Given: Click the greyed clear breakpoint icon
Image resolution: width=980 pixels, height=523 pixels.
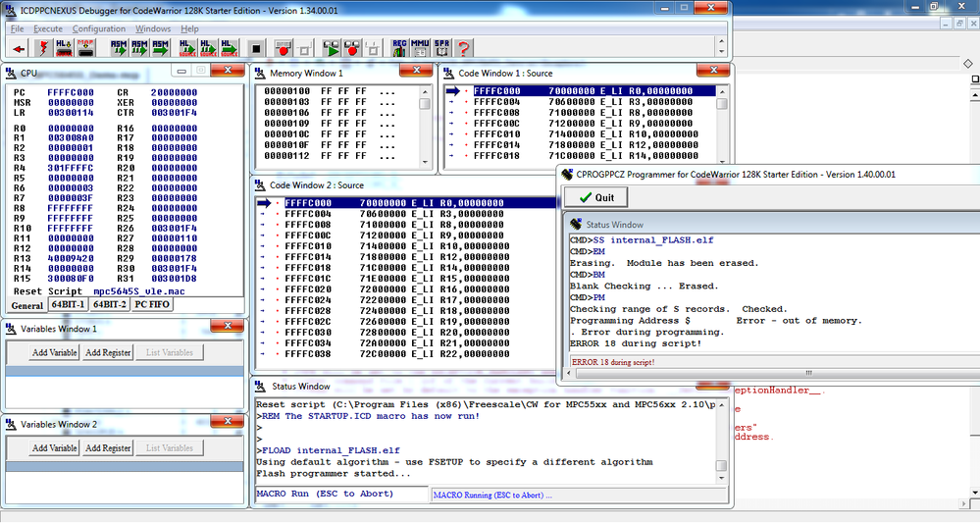Looking at the screenshot, I should (304, 48).
